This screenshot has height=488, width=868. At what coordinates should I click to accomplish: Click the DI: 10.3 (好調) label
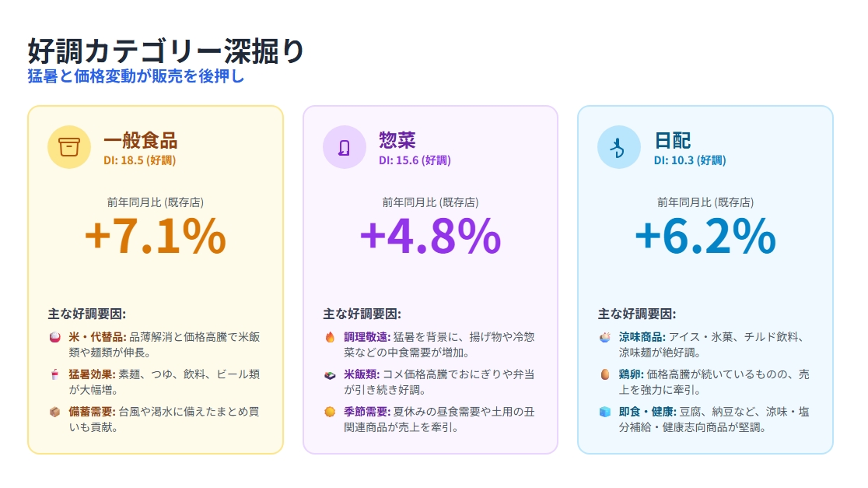[x=690, y=160]
